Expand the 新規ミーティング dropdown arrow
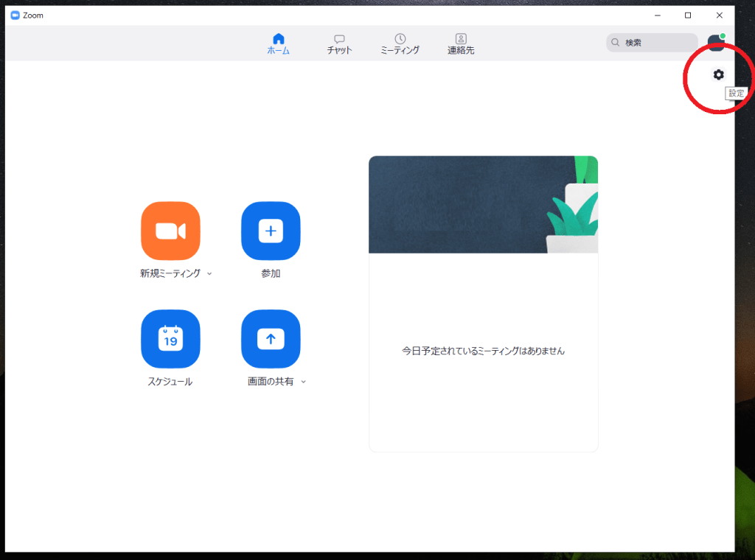 pos(209,274)
